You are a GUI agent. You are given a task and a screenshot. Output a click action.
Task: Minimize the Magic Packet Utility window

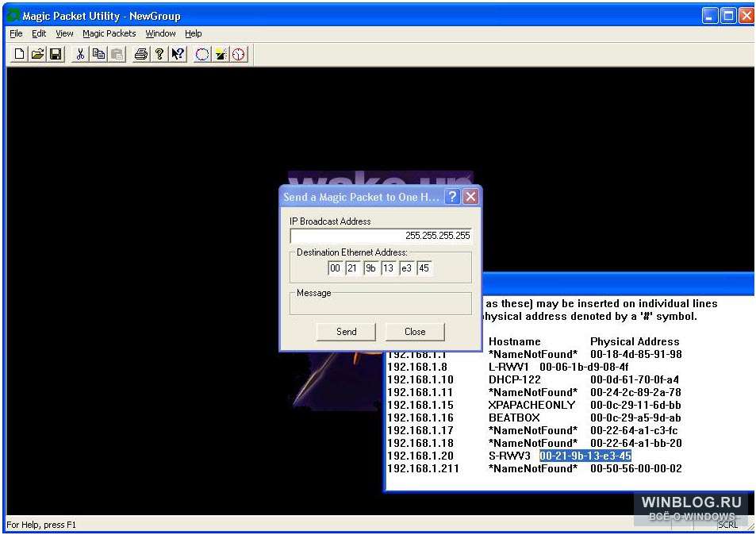[710, 16]
